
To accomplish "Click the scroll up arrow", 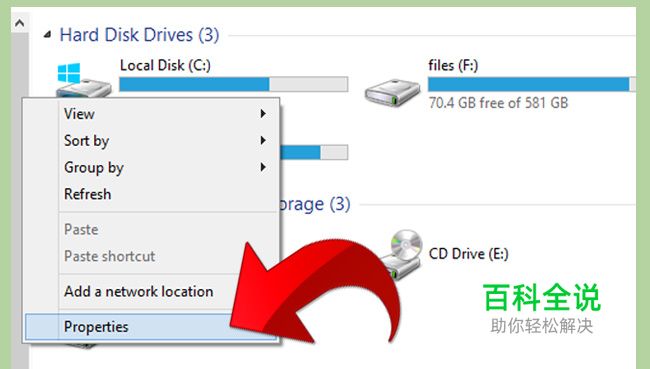I will [19, 23].
